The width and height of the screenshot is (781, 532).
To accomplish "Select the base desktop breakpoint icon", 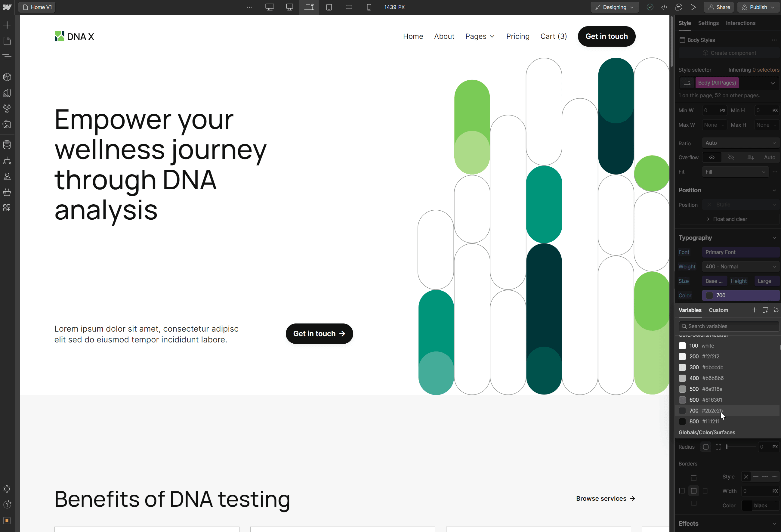I will pos(289,7).
